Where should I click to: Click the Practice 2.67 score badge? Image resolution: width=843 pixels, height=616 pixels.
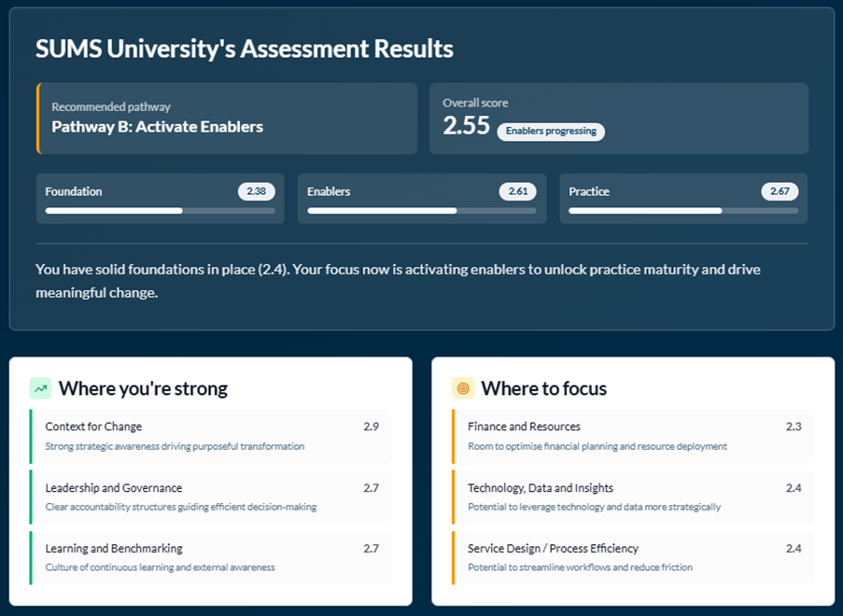(780, 191)
